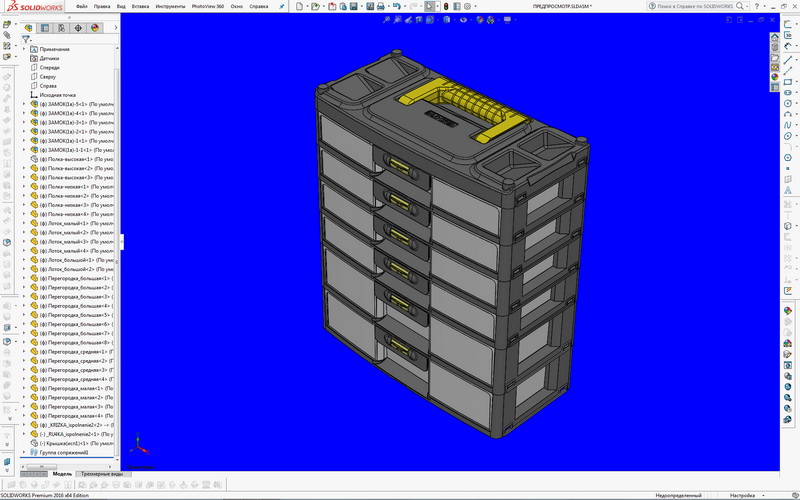The width and height of the screenshot is (800, 500).
Task: Select the Line sketch tool on right toolbar
Action: pyautogui.click(x=787, y=60)
